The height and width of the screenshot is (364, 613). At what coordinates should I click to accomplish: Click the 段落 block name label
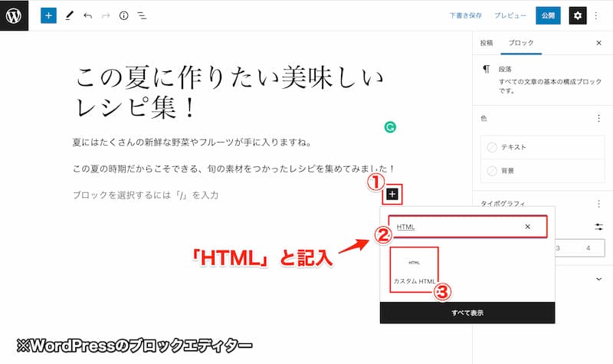[505, 69]
